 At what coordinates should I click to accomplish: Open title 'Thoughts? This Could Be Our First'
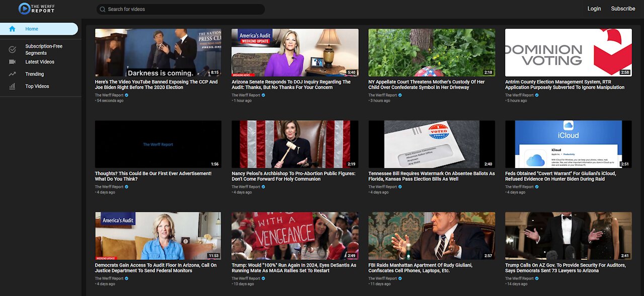[x=153, y=176]
